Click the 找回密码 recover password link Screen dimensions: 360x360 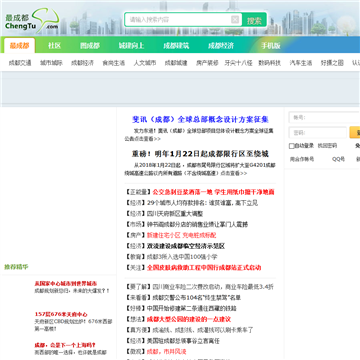click(327, 146)
